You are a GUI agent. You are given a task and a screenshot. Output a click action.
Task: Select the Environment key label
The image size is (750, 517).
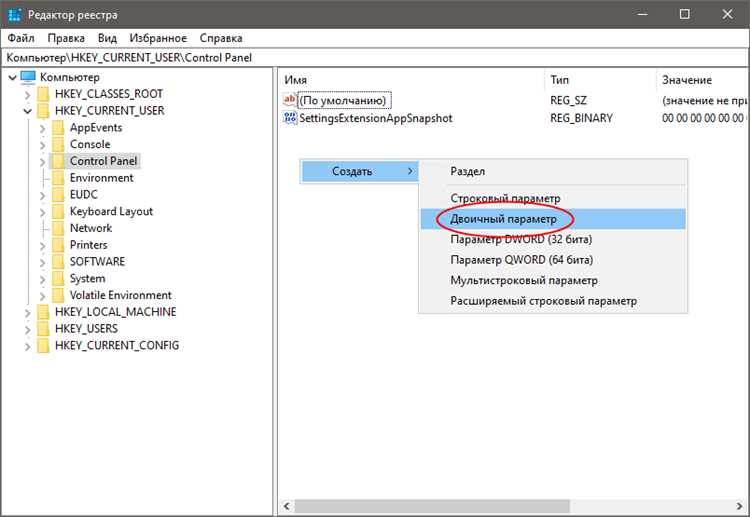point(102,178)
